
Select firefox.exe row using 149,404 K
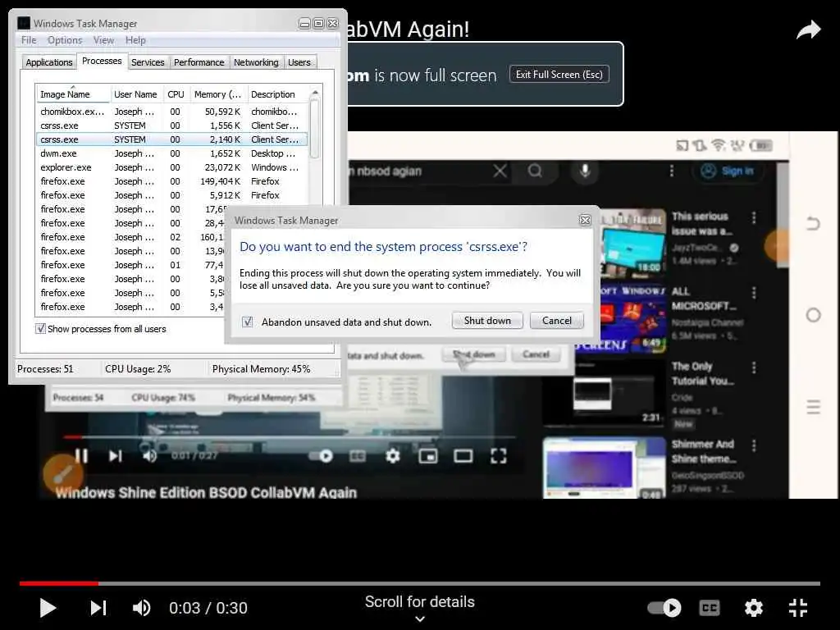coord(171,181)
